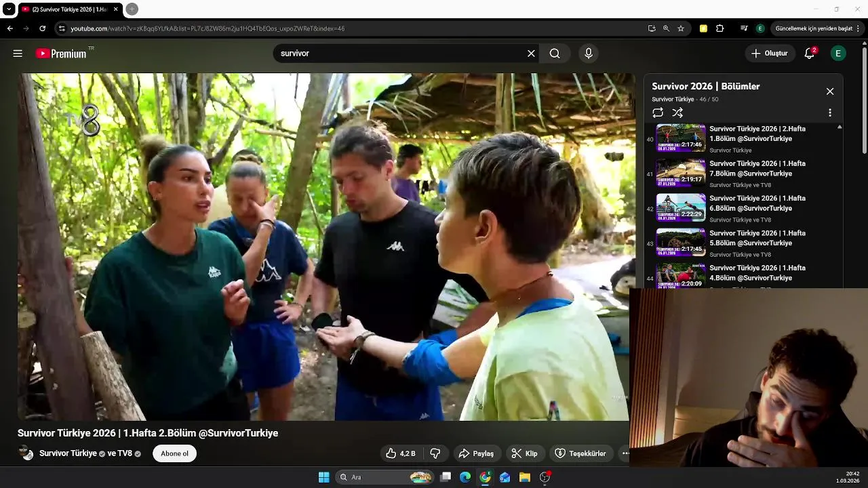Open Task View on taskbar
The image size is (868, 488).
(x=446, y=477)
